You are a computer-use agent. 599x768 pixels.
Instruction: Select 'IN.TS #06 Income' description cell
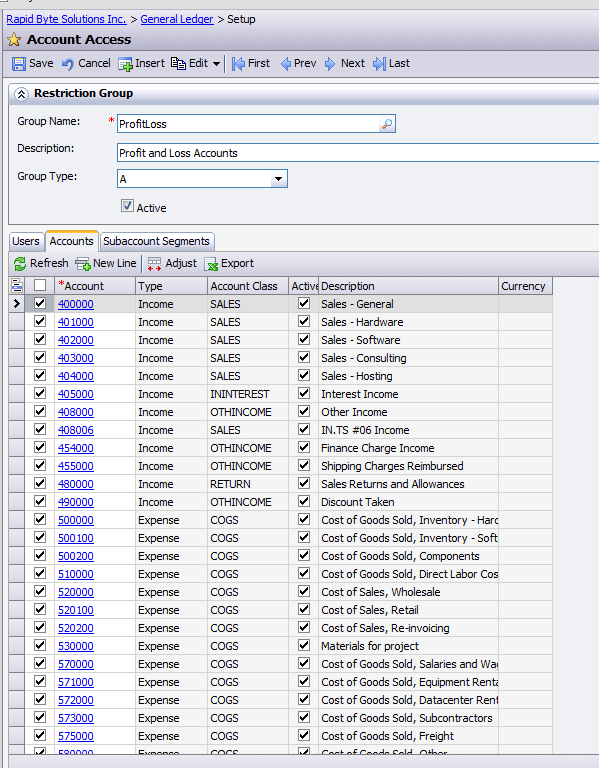coord(408,430)
